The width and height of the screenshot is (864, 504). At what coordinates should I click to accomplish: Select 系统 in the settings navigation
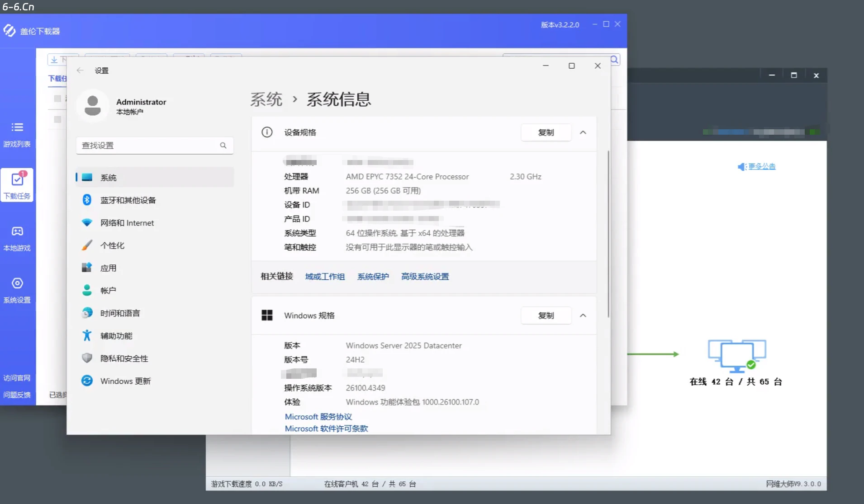[109, 177]
